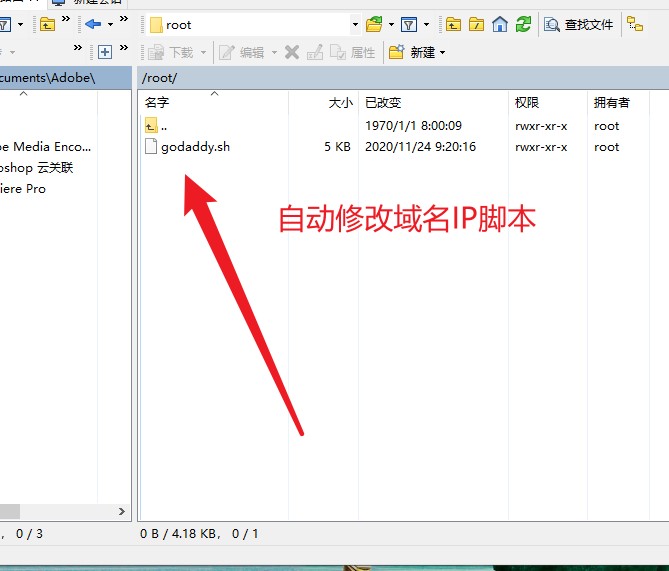Sort by 大小 column header
The width and height of the screenshot is (669, 571).
pos(323,102)
